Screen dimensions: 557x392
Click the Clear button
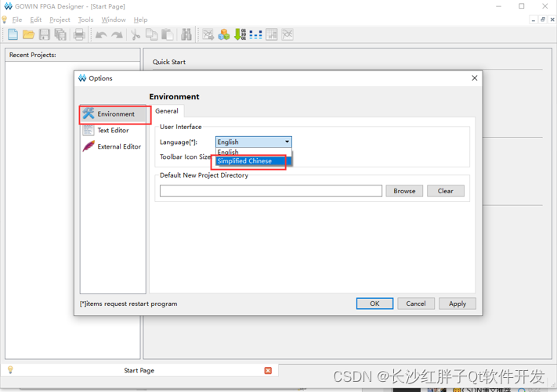coord(446,191)
